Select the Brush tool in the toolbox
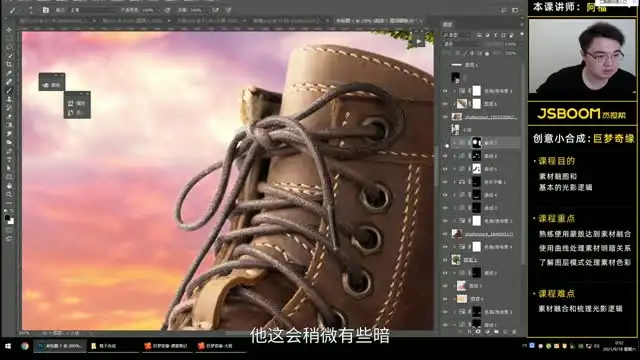 pyautogui.click(x=9, y=90)
